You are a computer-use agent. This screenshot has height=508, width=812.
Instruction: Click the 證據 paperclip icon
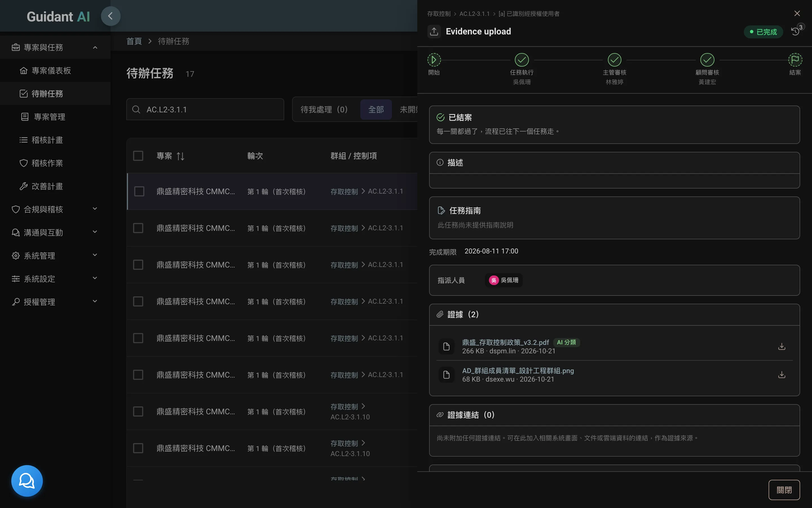(x=440, y=314)
